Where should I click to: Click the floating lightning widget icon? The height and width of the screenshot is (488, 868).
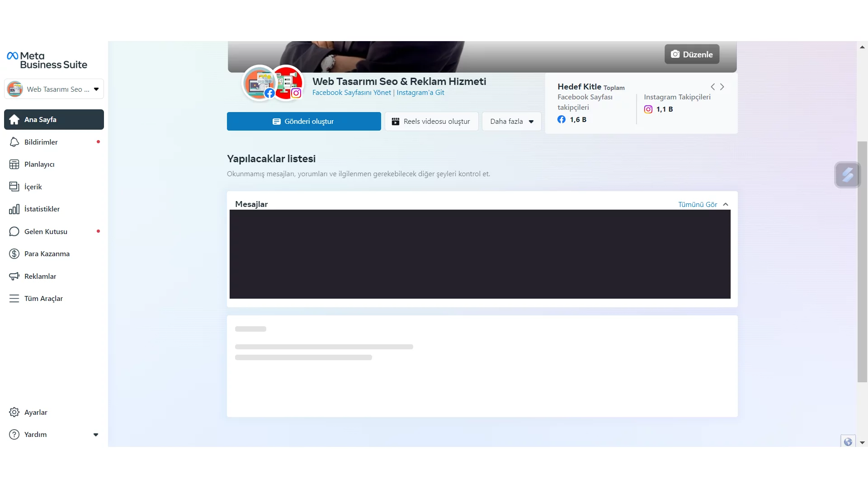tap(847, 175)
